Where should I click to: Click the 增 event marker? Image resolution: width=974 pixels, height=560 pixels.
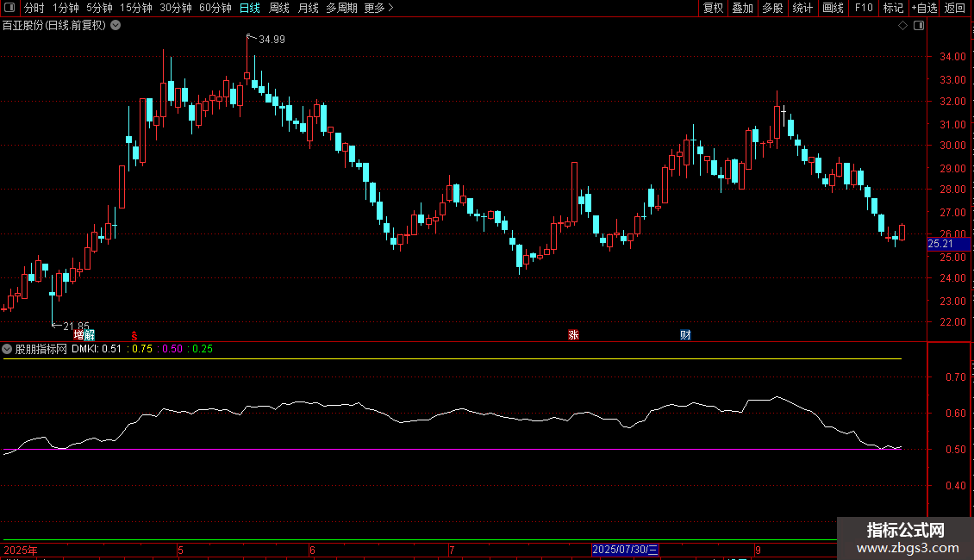tap(79, 335)
